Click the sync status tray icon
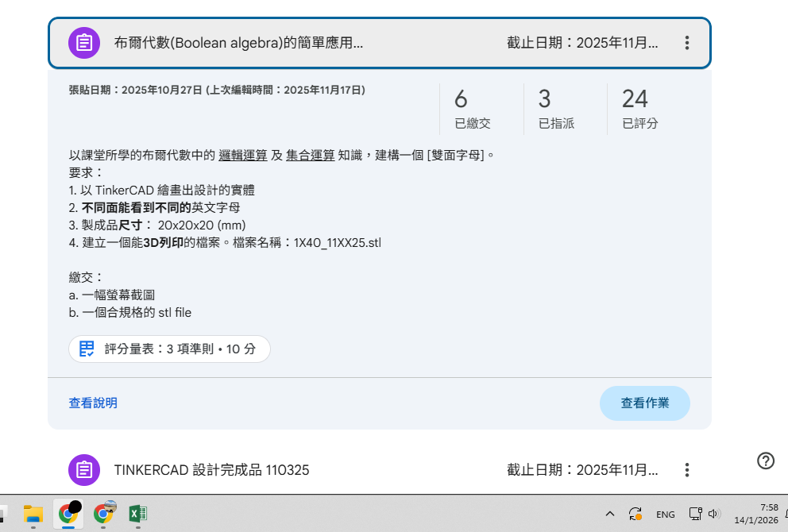Viewport: 788px width, 532px height. (635, 514)
